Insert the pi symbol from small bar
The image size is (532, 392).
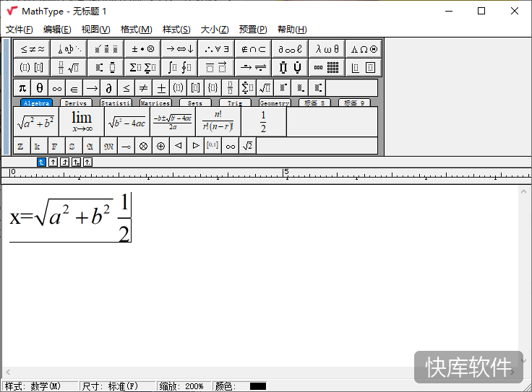pos(22,88)
